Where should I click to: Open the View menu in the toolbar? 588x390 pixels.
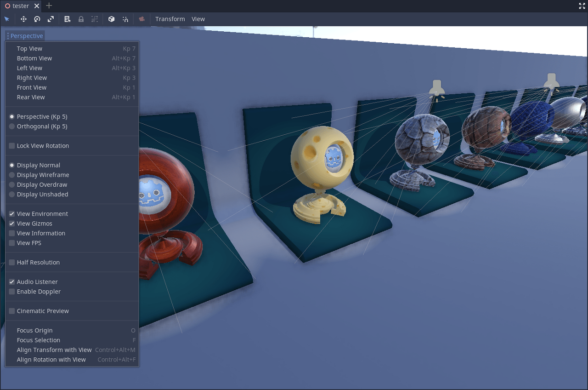(x=198, y=19)
